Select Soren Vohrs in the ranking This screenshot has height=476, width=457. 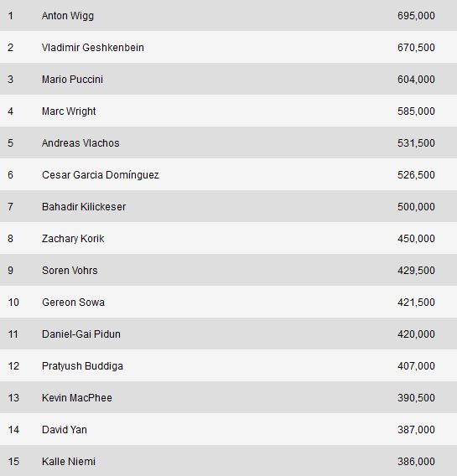[70, 271]
